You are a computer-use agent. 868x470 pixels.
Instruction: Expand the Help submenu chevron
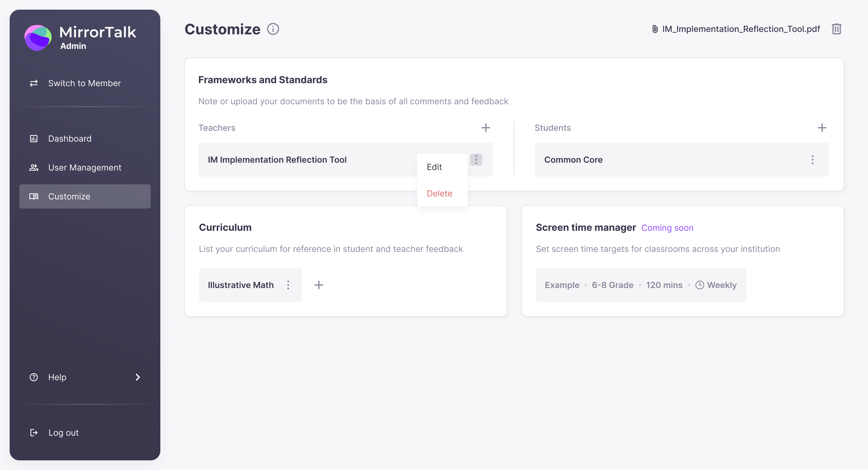click(x=137, y=377)
